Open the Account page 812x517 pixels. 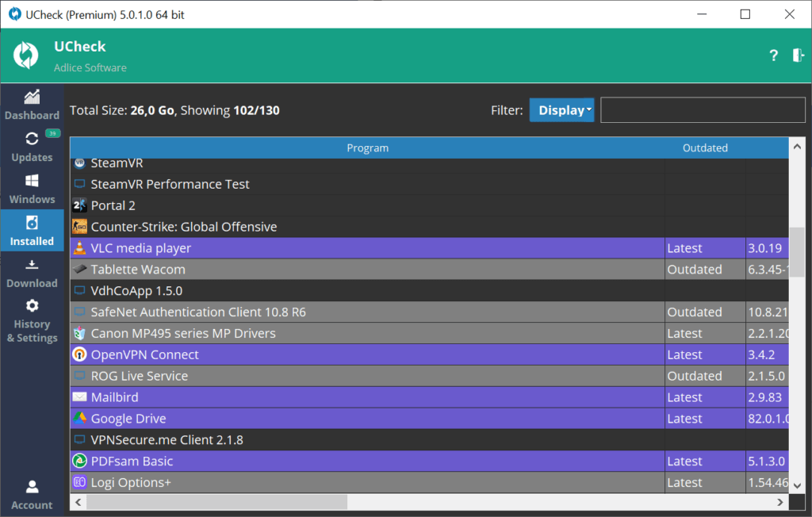click(x=32, y=495)
